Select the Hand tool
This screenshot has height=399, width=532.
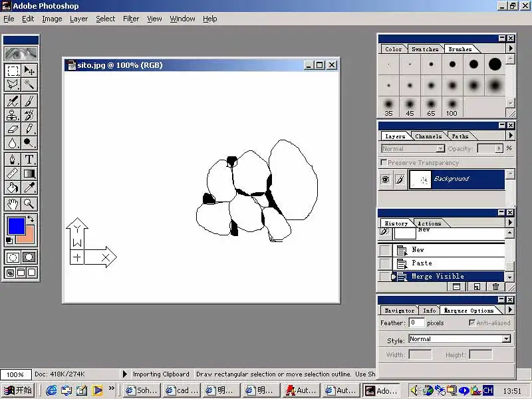coord(13,204)
